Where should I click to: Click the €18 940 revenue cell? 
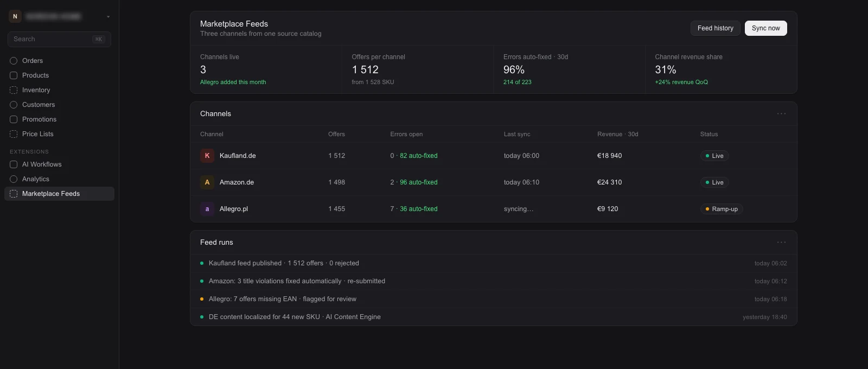tap(610, 156)
